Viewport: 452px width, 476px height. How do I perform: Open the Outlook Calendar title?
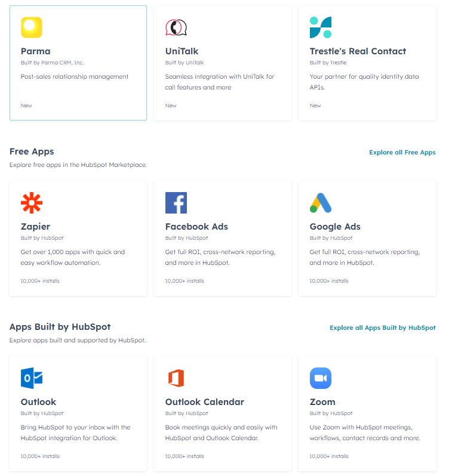tap(205, 402)
